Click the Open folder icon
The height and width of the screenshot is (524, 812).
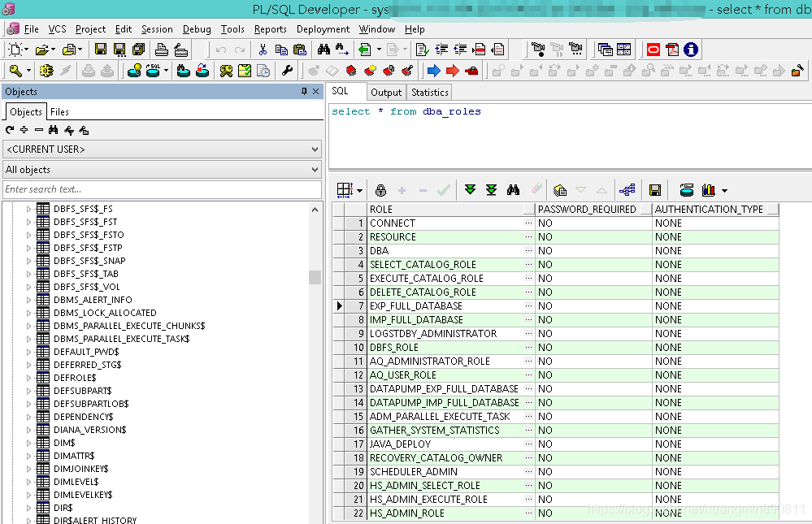[x=42, y=50]
